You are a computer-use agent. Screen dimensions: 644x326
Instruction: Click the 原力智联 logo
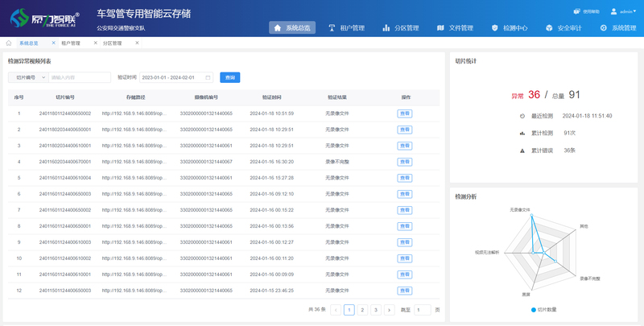[x=44, y=19]
